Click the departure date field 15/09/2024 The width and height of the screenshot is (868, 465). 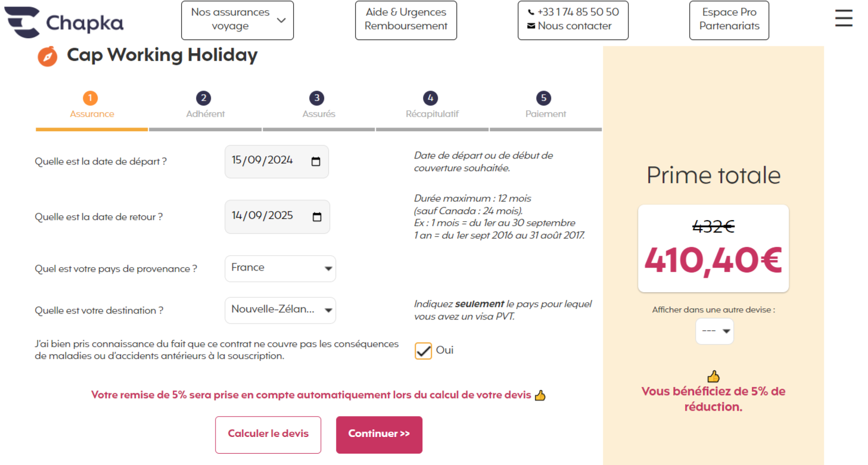click(276, 161)
